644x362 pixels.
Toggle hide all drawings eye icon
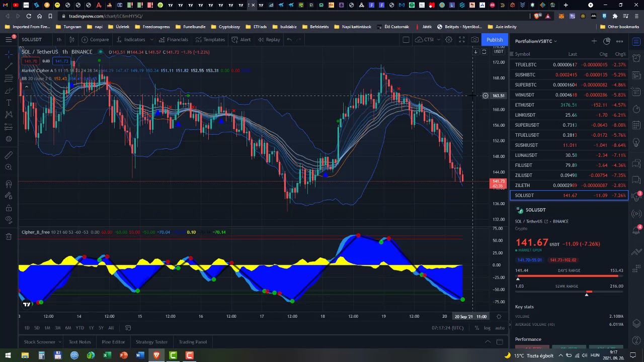(9, 220)
